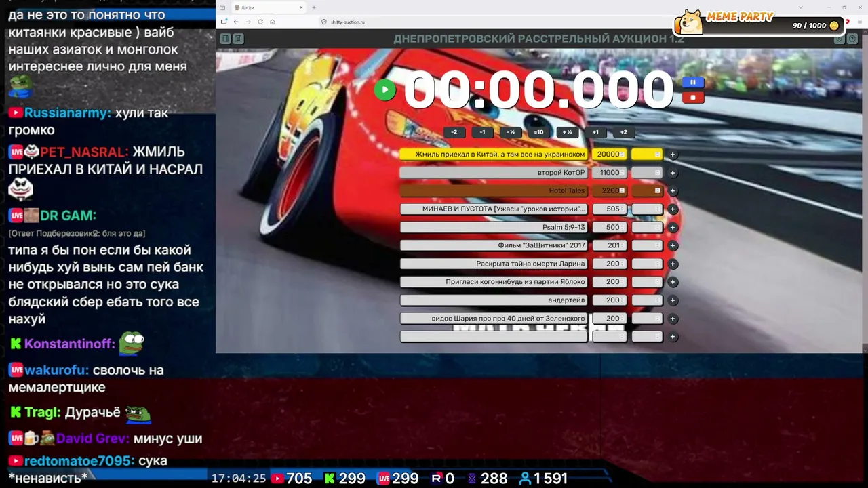The height and width of the screenshot is (488, 868).
Task: Edit the lot name 'видос Шария про 40 дней'
Action: coord(494,319)
